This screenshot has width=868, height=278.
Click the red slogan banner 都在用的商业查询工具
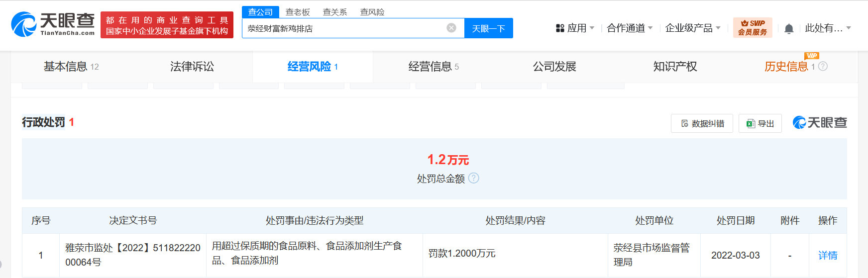click(x=167, y=25)
